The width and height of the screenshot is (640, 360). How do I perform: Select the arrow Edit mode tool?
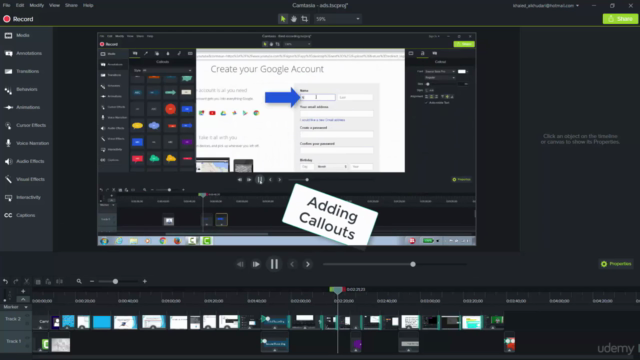pos(282,19)
